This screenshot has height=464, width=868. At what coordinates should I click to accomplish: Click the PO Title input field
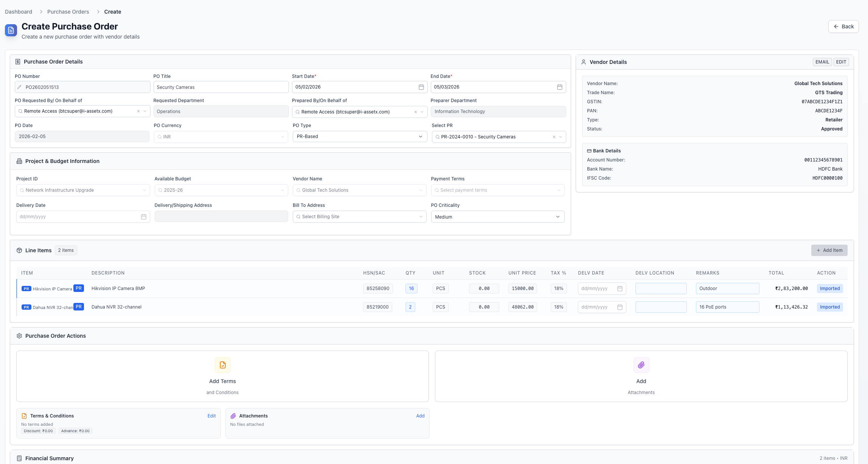tap(221, 87)
